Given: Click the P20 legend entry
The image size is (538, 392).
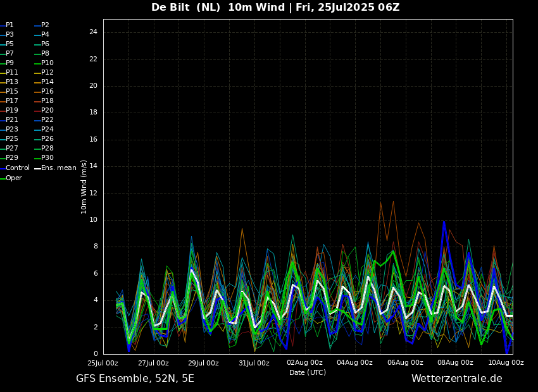Looking at the screenshot, I should coord(47,111).
